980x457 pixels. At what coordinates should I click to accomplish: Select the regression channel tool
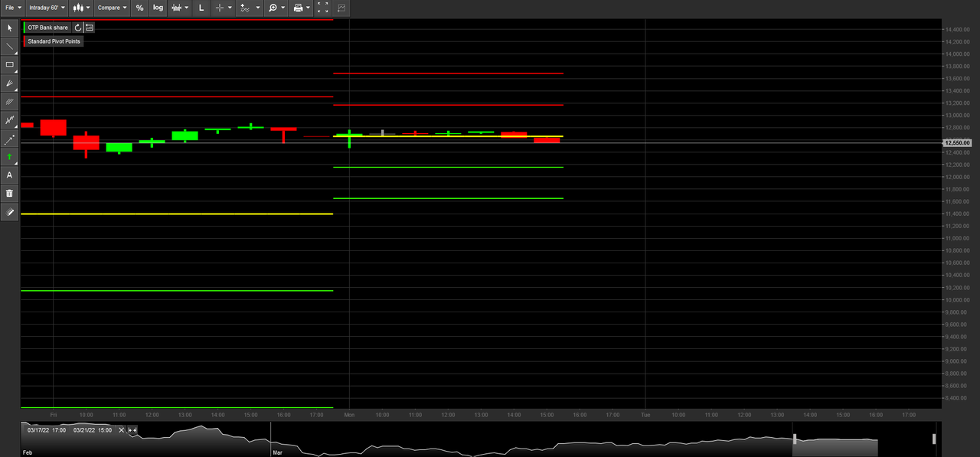pyautogui.click(x=10, y=119)
